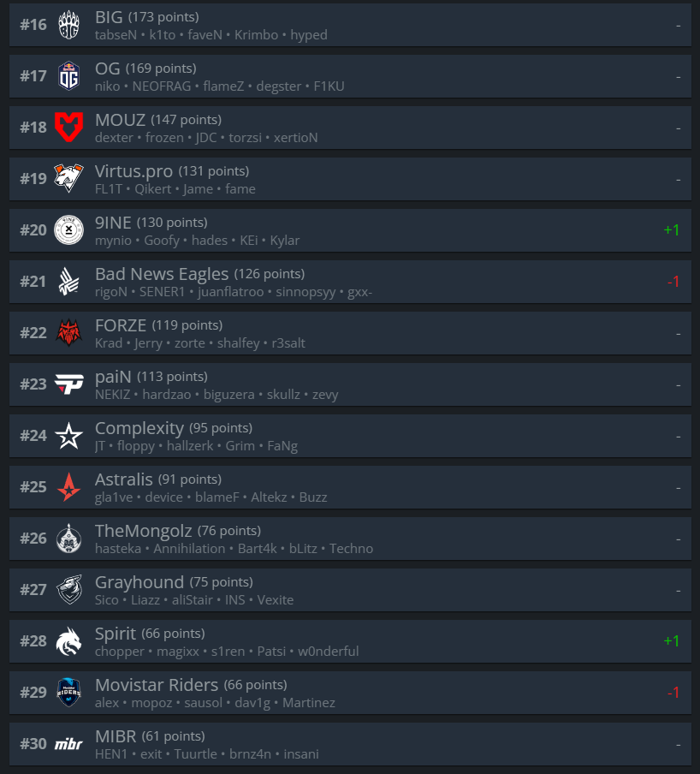The width and height of the screenshot is (700, 774).
Task: Open the MOUZ red heart logo
Action: (68, 128)
